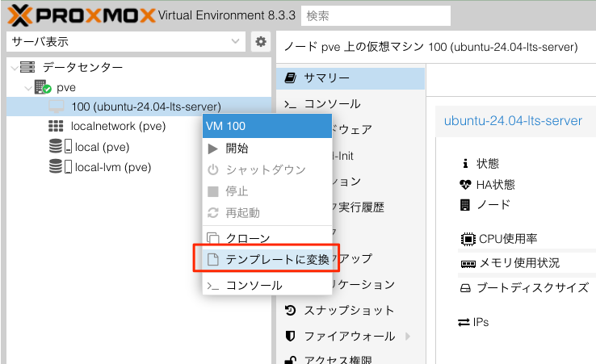Image resolution: width=596 pixels, height=364 pixels.
Task: Click the history icon beside スナップショット
Action: pyautogui.click(x=291, y=311)
